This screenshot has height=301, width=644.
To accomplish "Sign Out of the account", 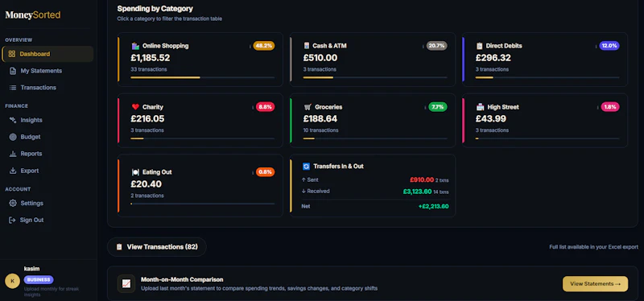I will coord(47,220).
